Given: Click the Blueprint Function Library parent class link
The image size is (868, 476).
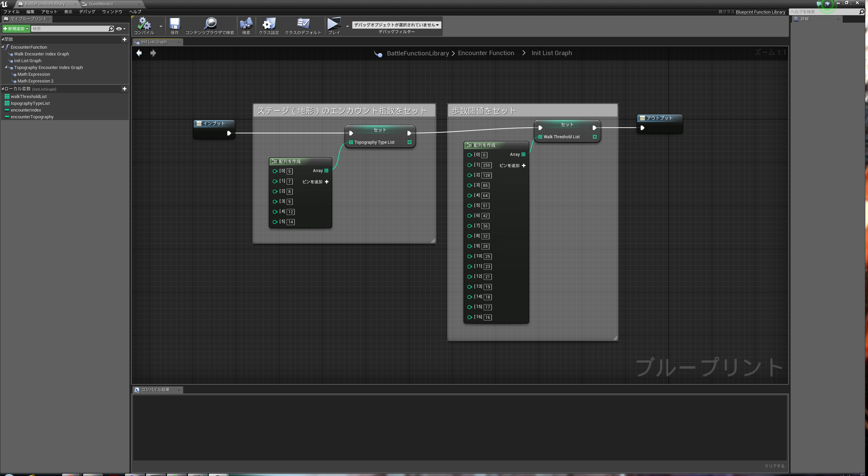Looking at the screenshot, I should [760, 12].
